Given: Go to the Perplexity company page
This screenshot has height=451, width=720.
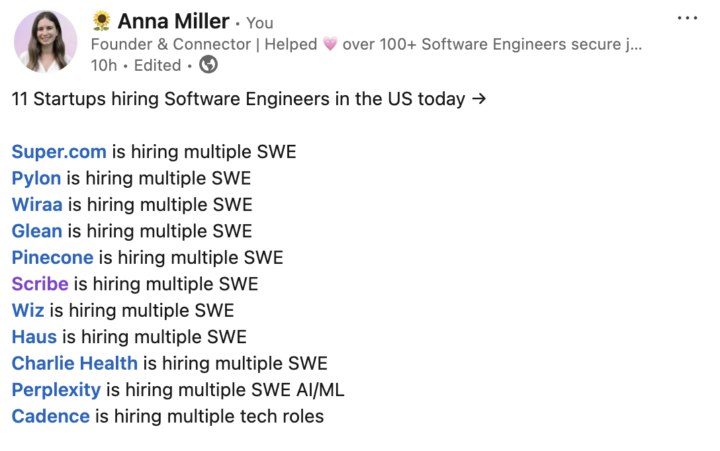Looking at the screenshot, I should 56,390.
